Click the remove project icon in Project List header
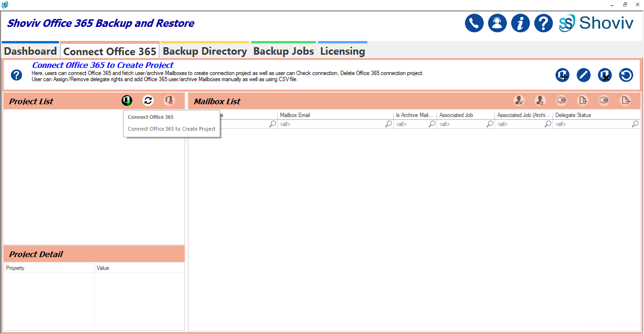The height and width of the screenshot is (334, 644). coord(169,100)
